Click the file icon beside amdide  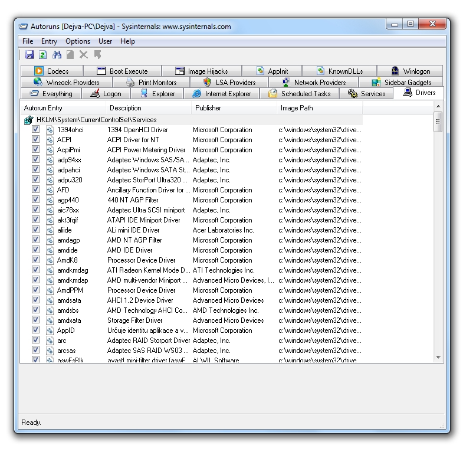tap(50, 250)
